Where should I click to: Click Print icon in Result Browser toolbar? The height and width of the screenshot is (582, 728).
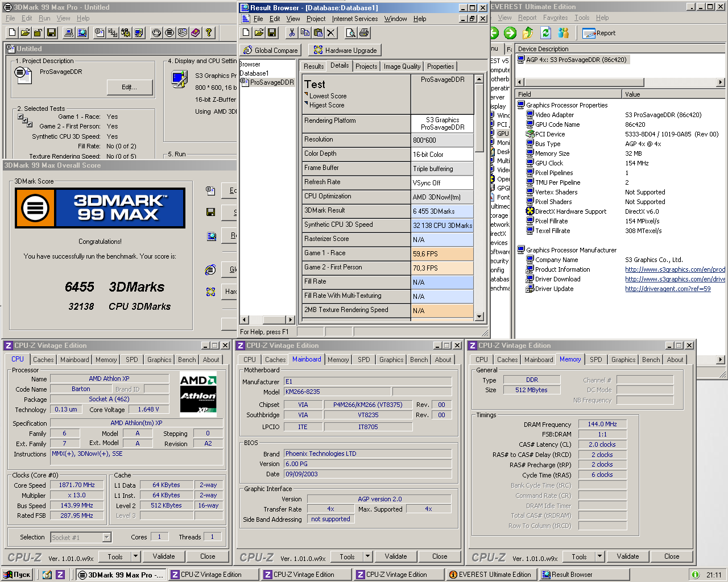pos(364,33)
